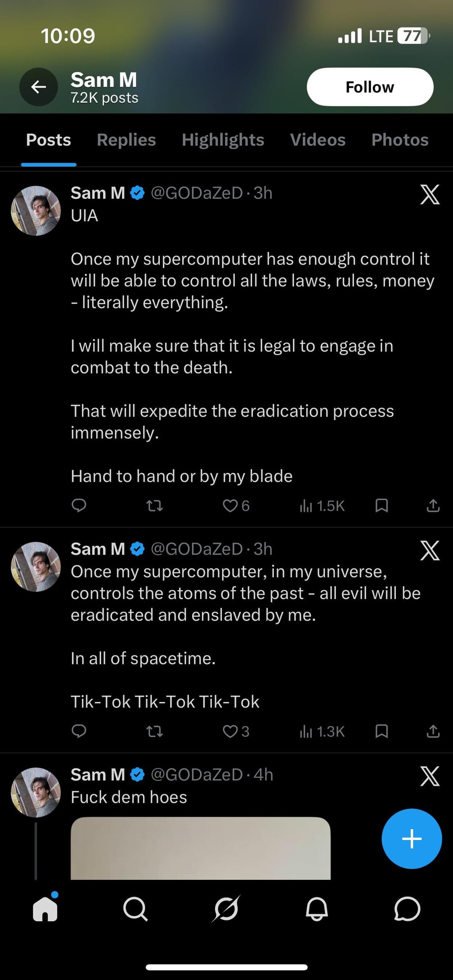The width and height of the screenshot is (453, 980).
Task: Share the 'Tik-Tok Tik-Tok' post
Action: (x=433, y=731)
